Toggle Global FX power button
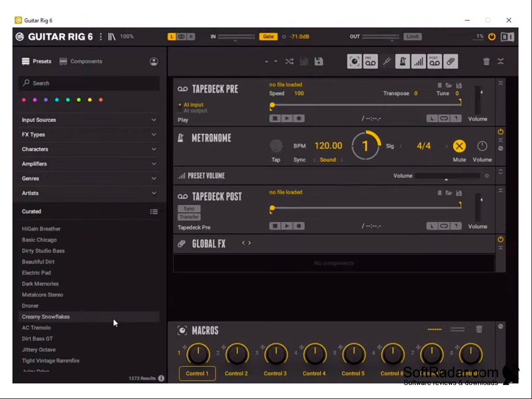Viewport: 532px width, 399px height. [500, 239]
